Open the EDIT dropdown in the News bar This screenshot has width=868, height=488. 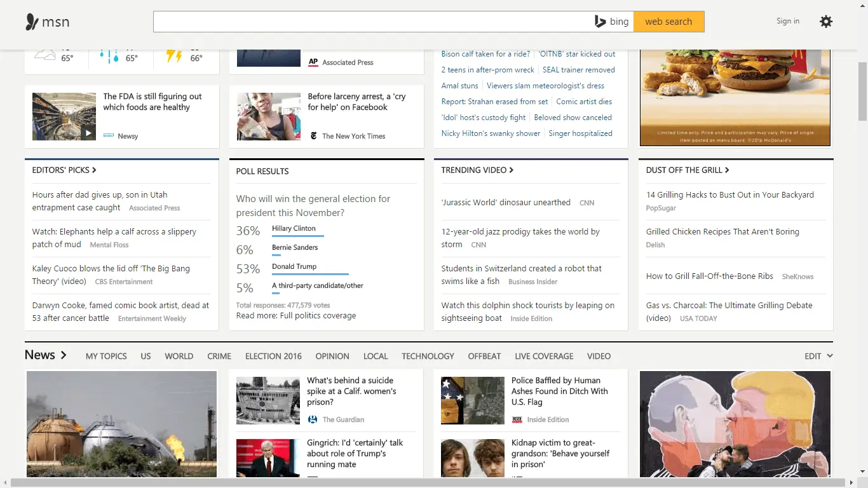[x=818, y=356]
